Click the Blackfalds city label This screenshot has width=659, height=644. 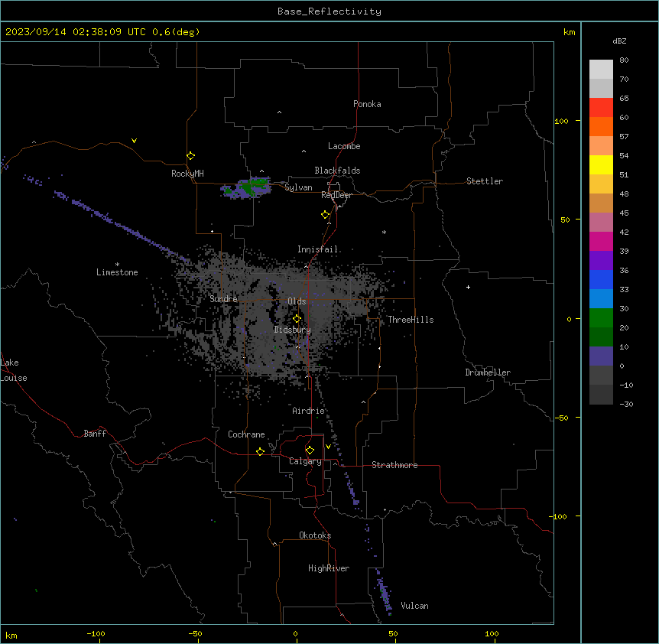point(337,171)
